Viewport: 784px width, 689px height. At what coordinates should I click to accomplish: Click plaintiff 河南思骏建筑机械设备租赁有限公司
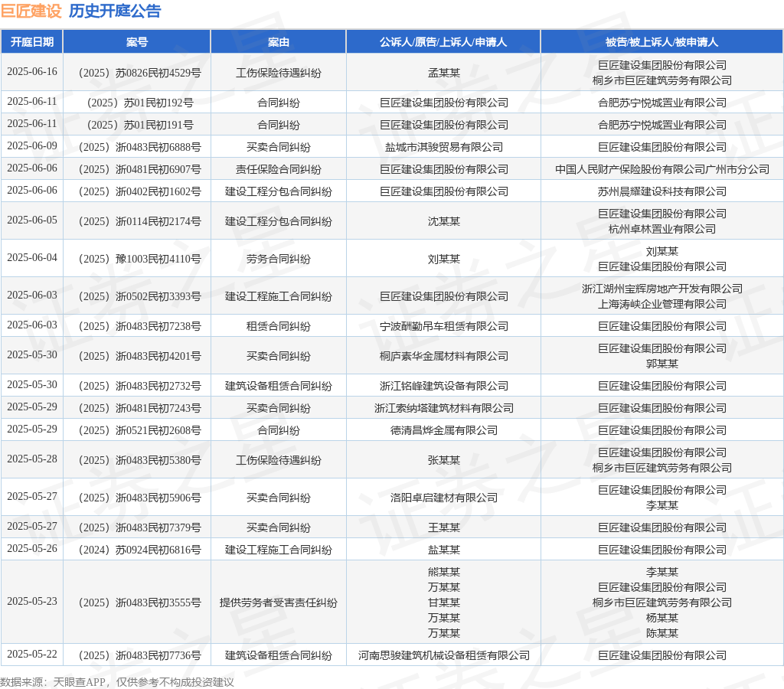point(443,655)
